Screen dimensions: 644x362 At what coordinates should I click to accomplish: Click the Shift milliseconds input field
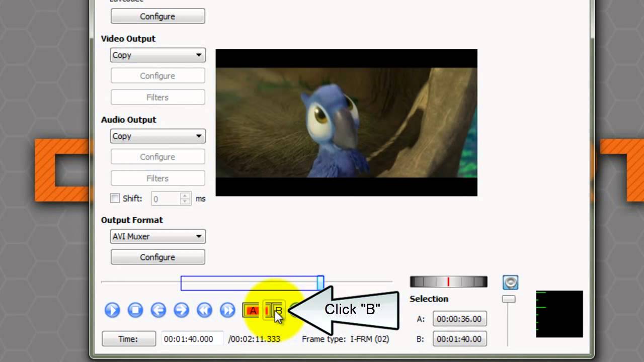coord(166,199)
